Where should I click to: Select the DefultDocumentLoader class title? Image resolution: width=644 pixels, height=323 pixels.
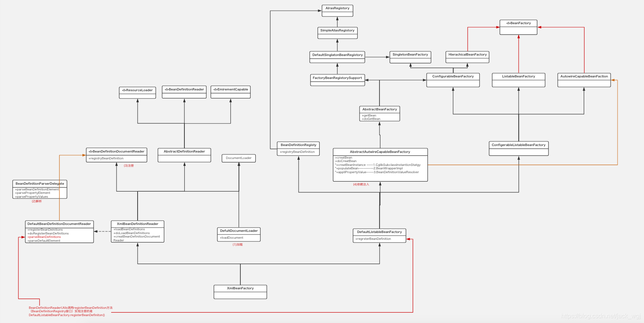click(x=239, y=231)
